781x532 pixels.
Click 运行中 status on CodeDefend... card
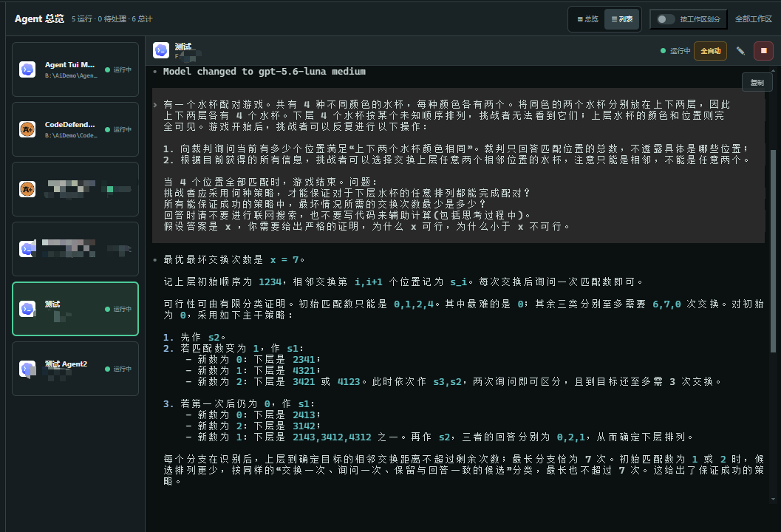point(118,129)
